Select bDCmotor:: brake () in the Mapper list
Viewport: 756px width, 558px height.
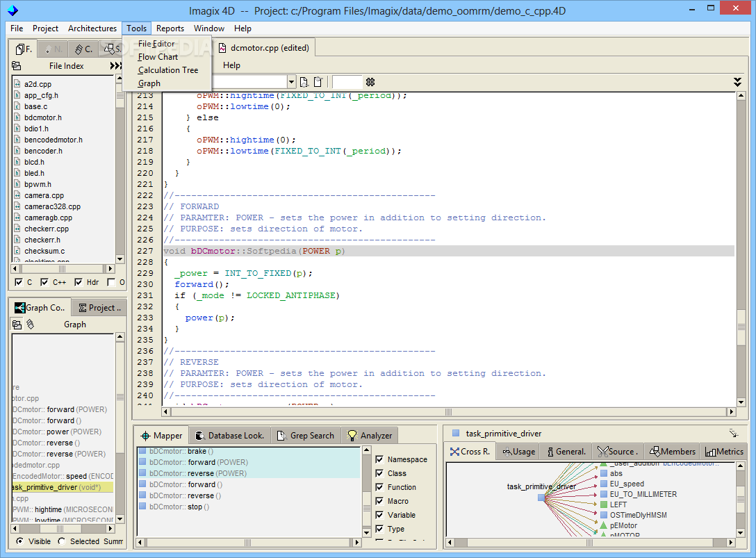click(249, 451)
